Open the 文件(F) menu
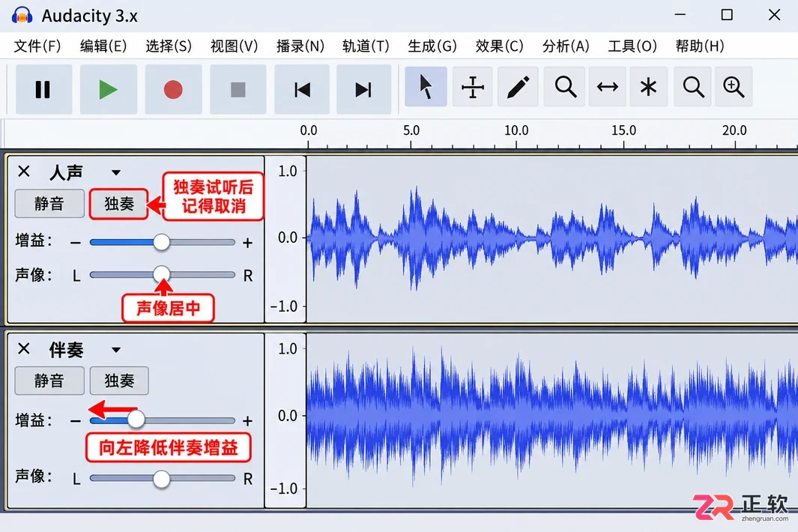The height and width of the screenshot is (532, 798). point(37,46)
